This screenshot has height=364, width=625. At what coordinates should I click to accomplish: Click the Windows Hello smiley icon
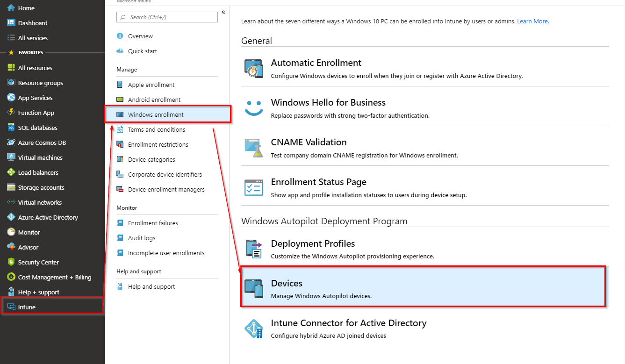coord(254,108)
